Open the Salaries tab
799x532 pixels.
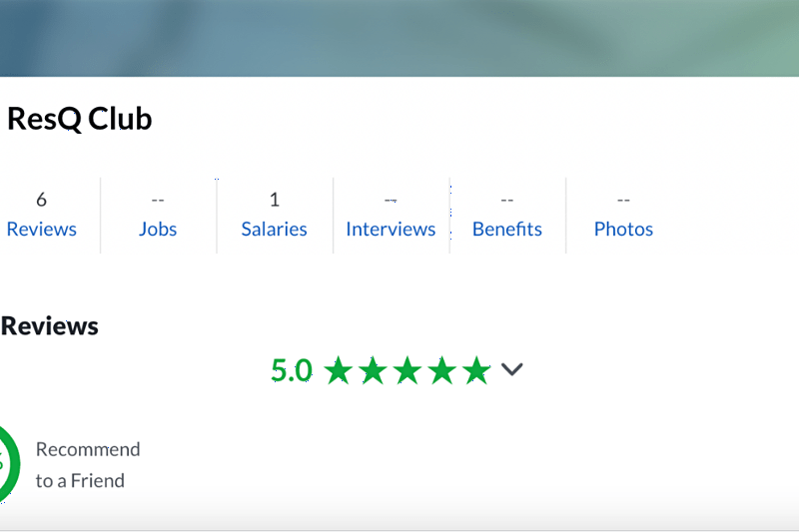coord(274,229)
